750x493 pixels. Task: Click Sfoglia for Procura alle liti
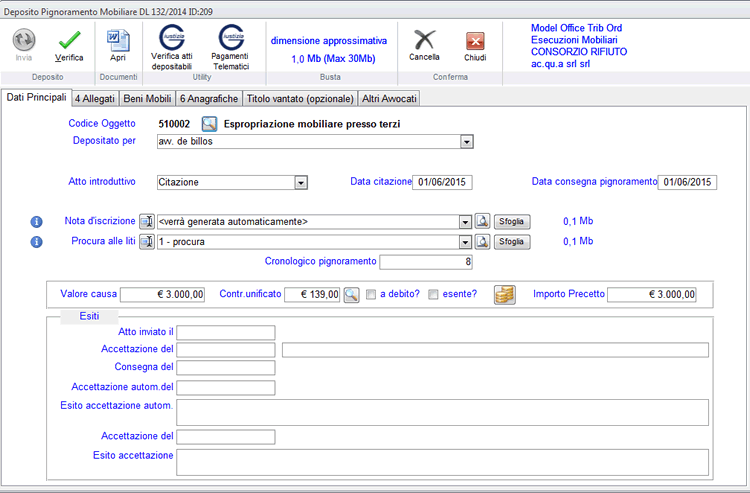click(x=512, y=241)
